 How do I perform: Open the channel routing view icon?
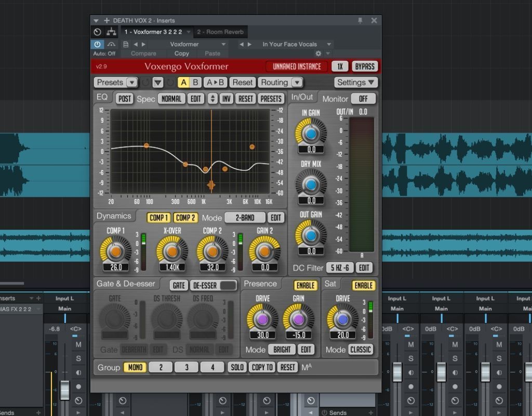point(111,32)
